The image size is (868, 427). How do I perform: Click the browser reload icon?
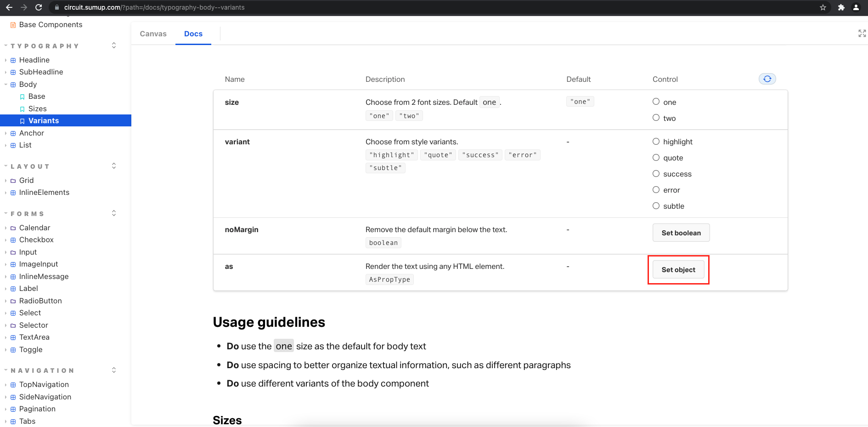coord(39,7)
